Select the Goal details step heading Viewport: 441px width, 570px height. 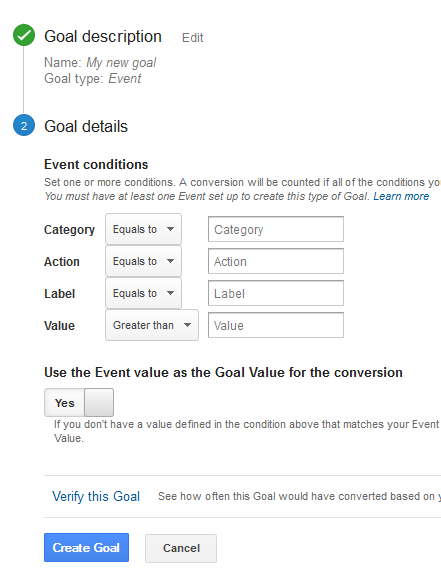point(86,127)
